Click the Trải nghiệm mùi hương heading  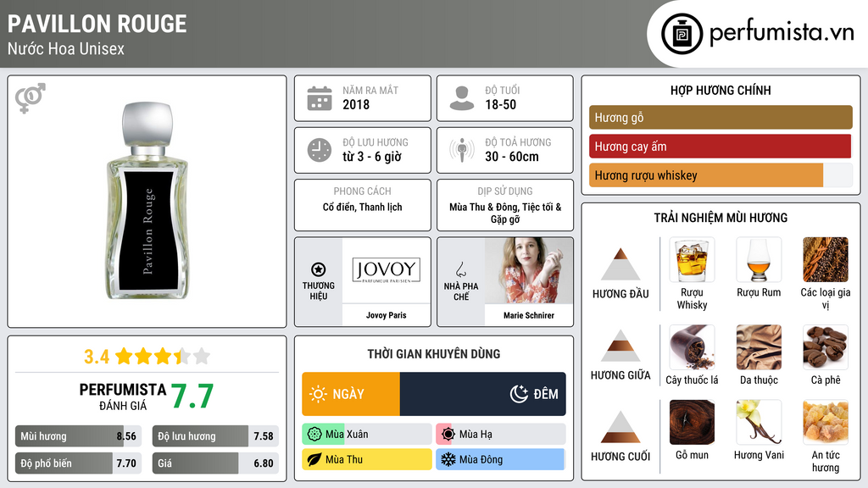(x=721, y=218)
